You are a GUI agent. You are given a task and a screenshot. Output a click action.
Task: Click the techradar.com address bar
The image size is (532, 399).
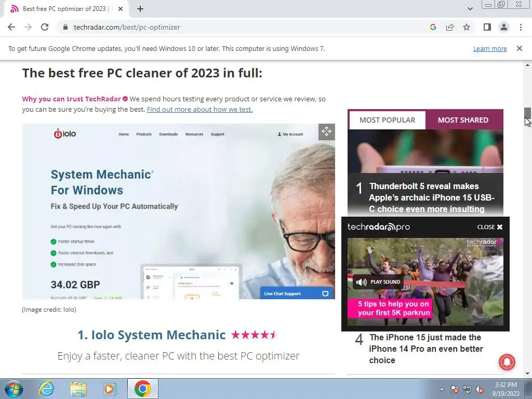[x=237, y=27]
